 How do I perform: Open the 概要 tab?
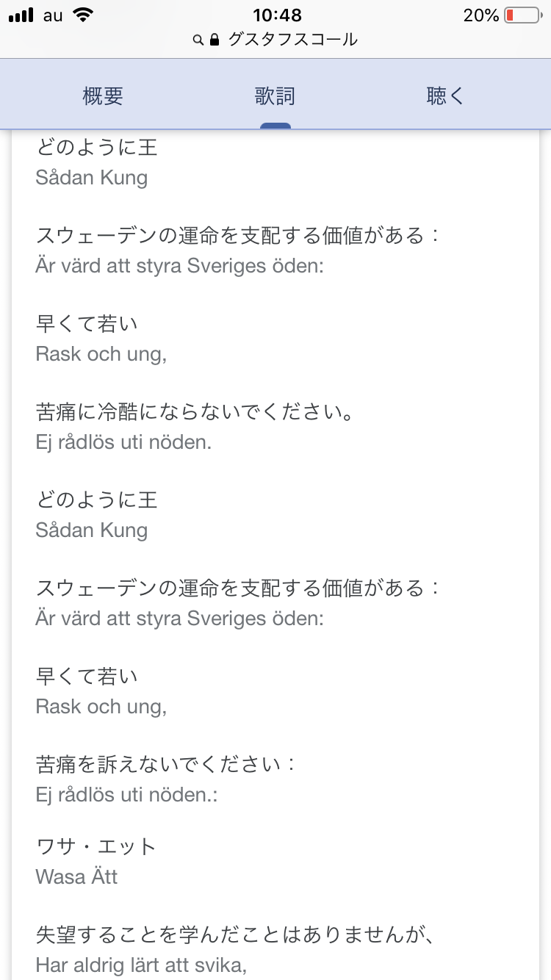(103, 96)
